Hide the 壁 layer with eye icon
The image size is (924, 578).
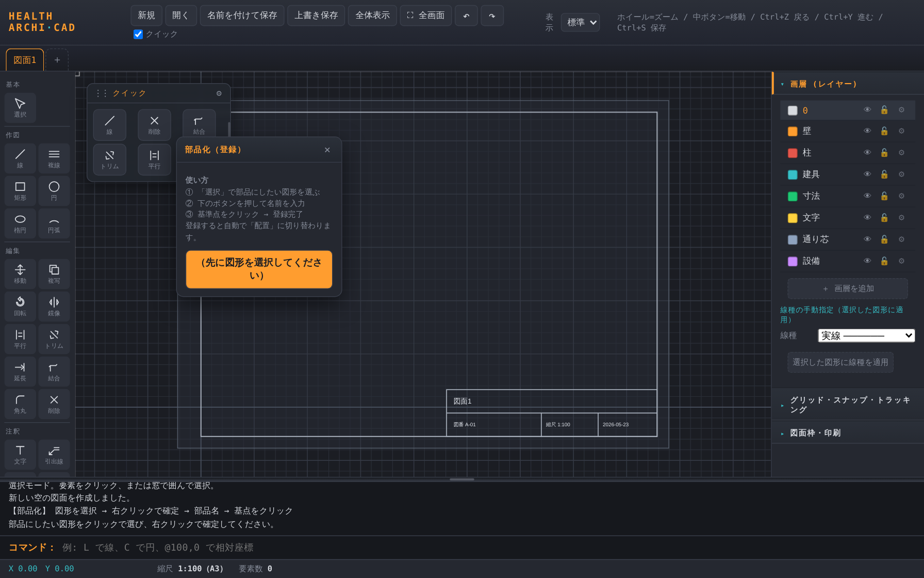tap(867, 131)
